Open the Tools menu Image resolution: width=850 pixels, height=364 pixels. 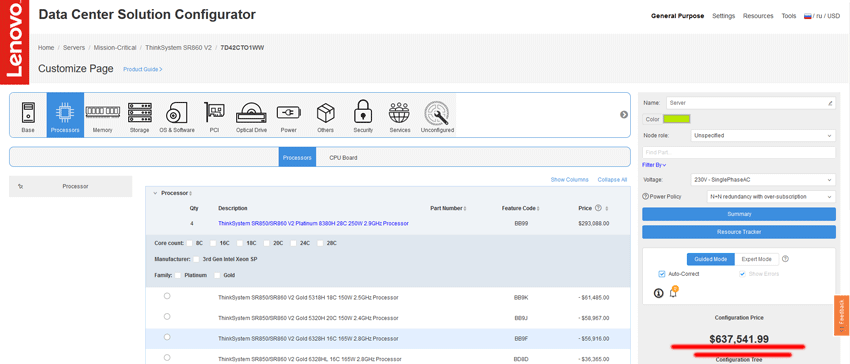pyautogui.click(x=788, y=16)
